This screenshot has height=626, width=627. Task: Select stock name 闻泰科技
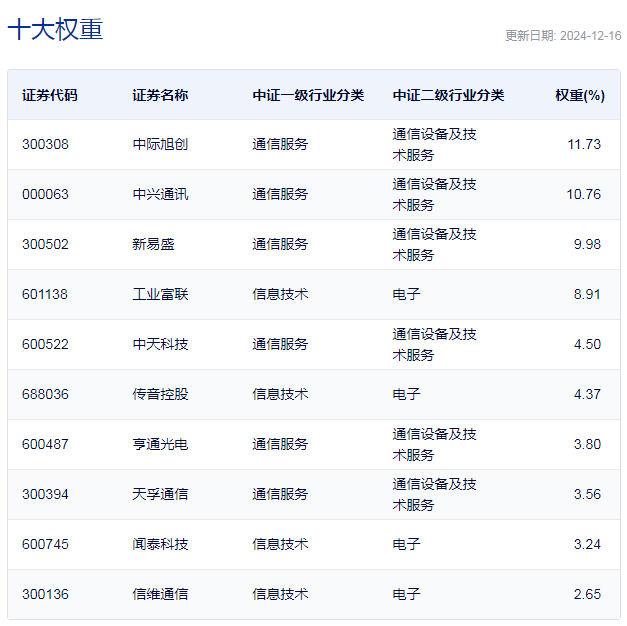click(160, 544)
